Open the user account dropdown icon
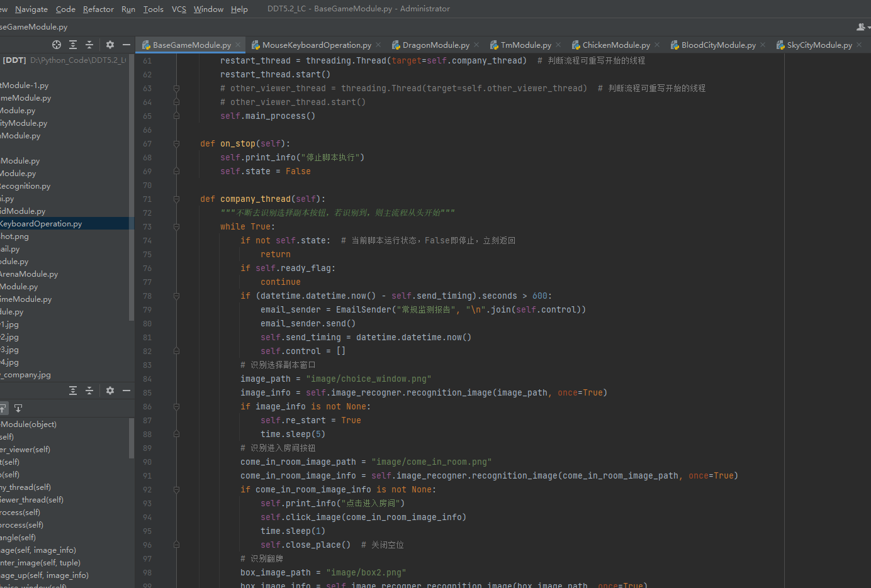Viewport: 871px width, 588px height. point(863,27)
